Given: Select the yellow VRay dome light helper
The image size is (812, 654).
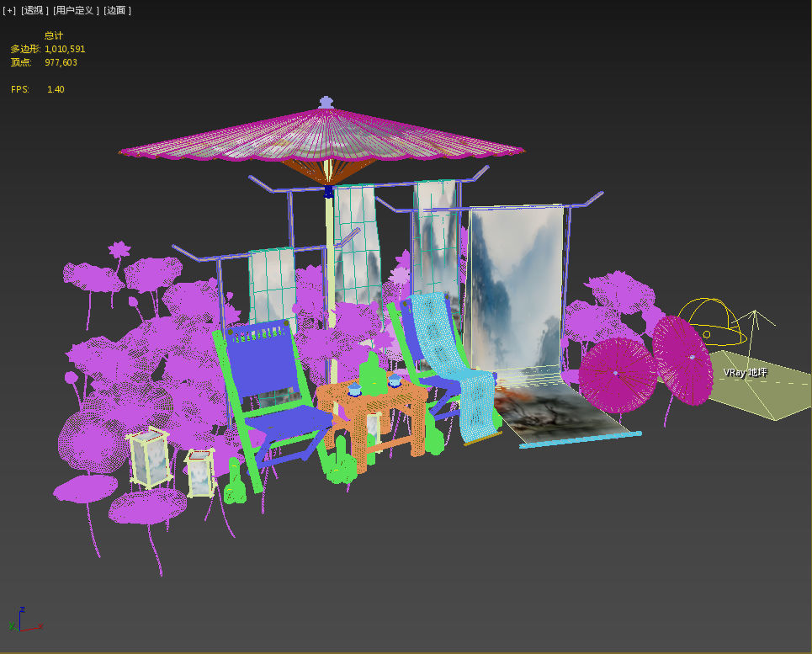Looking at the screenshot, I should [713, 321].
